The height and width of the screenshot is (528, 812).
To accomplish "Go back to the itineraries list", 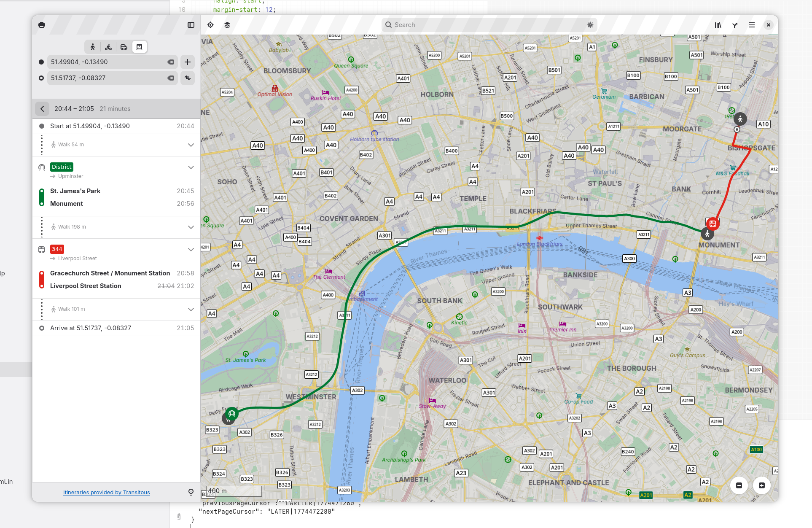I will tap(42, 109).
